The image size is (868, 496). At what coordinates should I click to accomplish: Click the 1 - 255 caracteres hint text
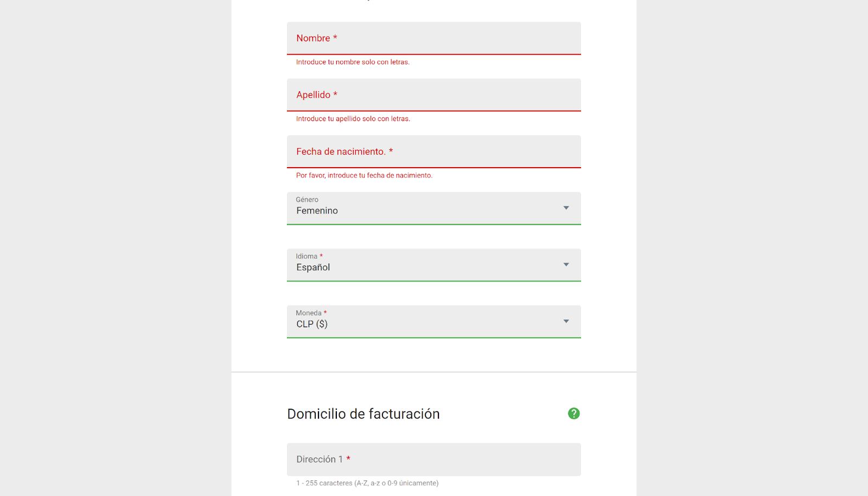coord(367,483)
